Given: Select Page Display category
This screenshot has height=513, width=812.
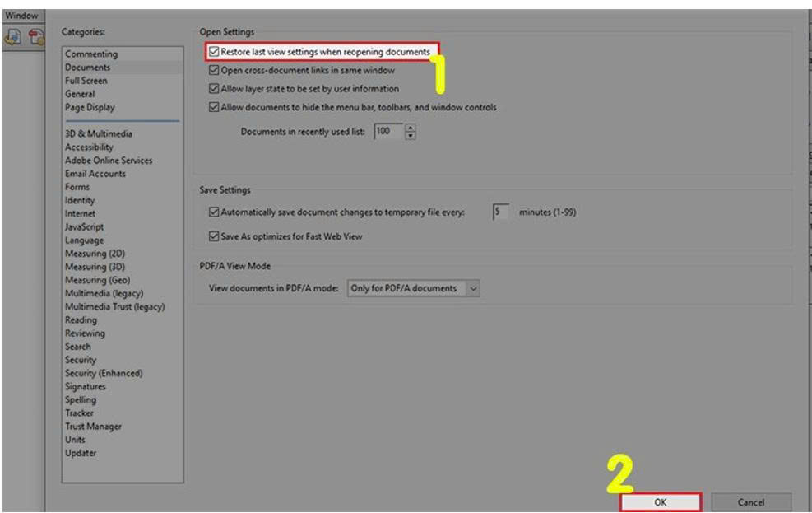Looking at the screenshot, I should coord(90,107).
